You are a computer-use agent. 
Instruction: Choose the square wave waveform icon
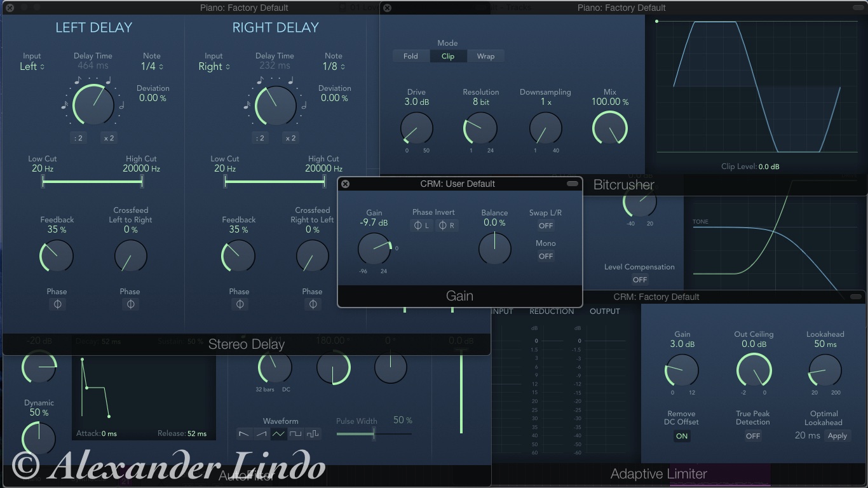coord(295,434)
